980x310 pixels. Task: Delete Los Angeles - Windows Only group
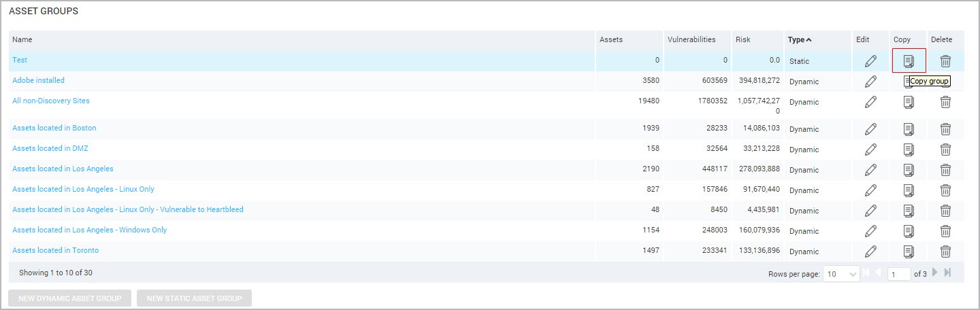[x=945, y=231]
